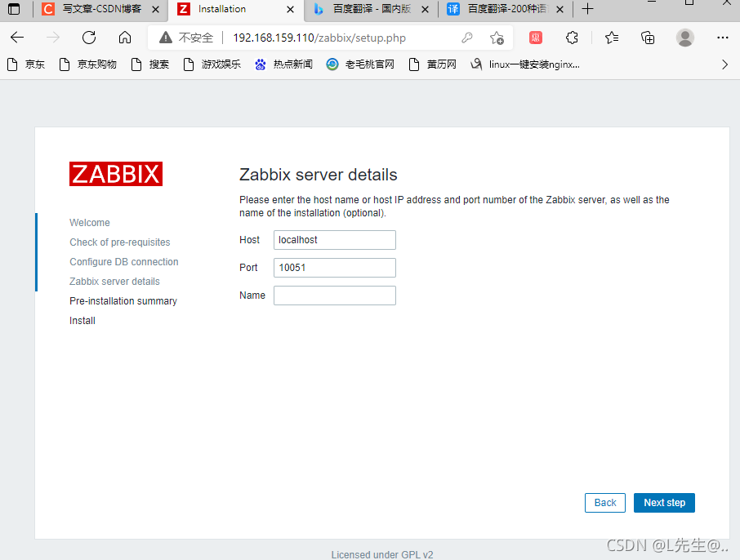This screenshot has width=740, height=560.
Task: Expand the bookmarks bar overflow chevron
Action: tap(725, 64)
